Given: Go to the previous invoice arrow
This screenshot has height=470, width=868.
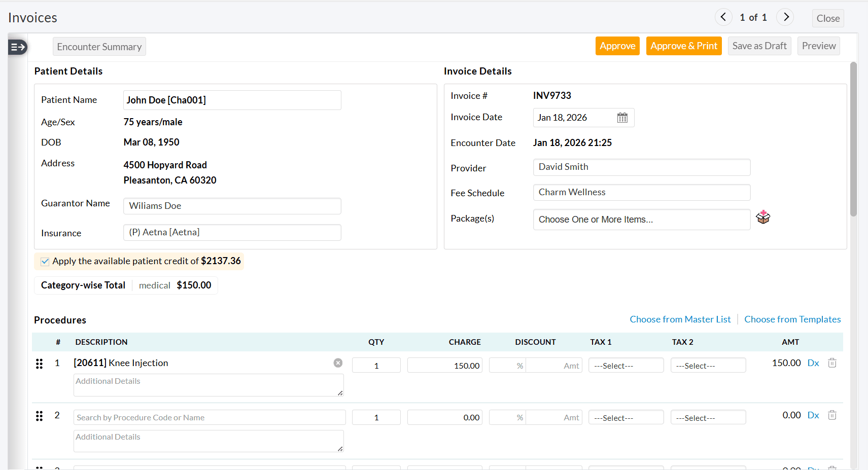Looking at the screenshot, I should click(x=723, y=17).
